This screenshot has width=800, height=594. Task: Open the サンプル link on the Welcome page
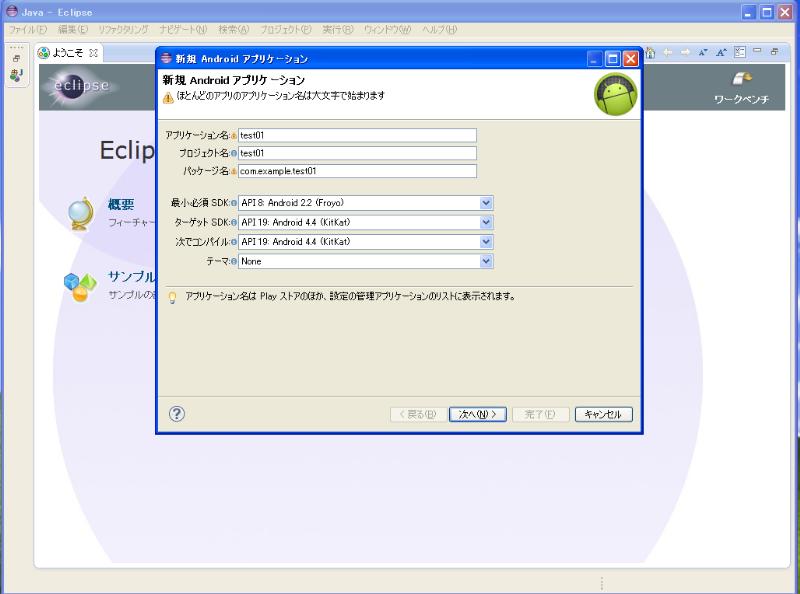point(132,277)
